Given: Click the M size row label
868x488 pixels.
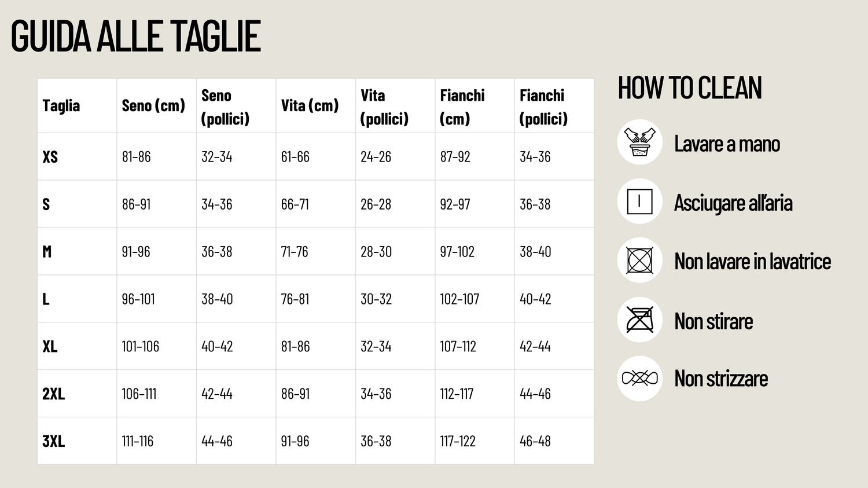Looking at the screenshot, I should [x=47, y=252].
